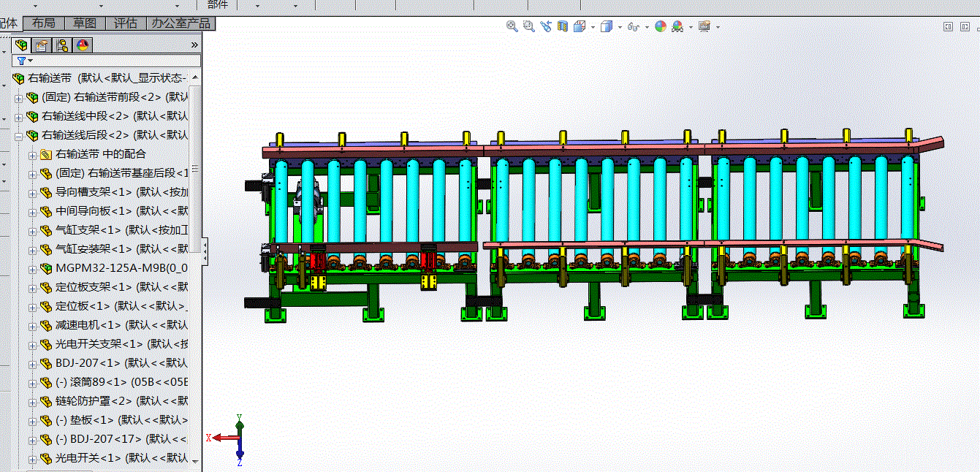This screenshot has width=980, height=472.
Task: Switch to the 评估 tab
Action: click(126, 23)
